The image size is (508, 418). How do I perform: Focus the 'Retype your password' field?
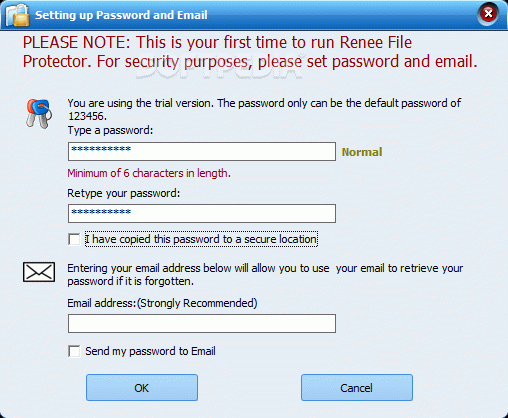pyautogui.click(x=202, y=213)
